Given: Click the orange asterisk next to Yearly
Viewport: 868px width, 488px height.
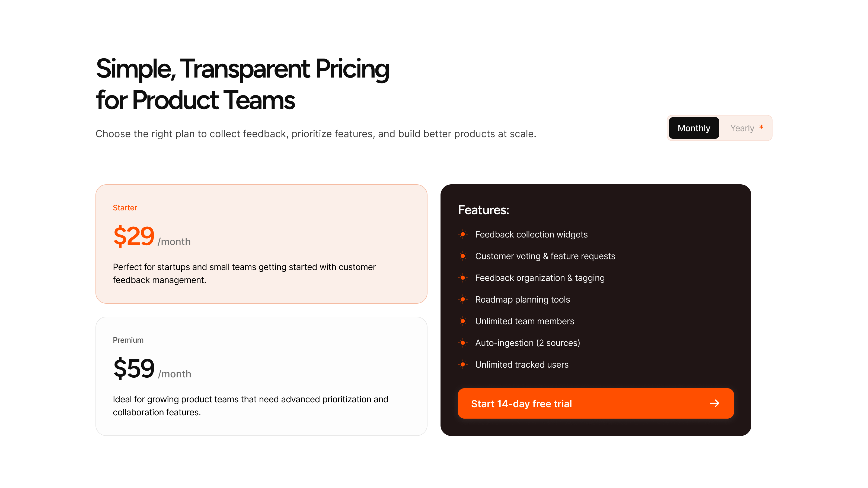Looking at the screenshot, I should coord(761,127).
